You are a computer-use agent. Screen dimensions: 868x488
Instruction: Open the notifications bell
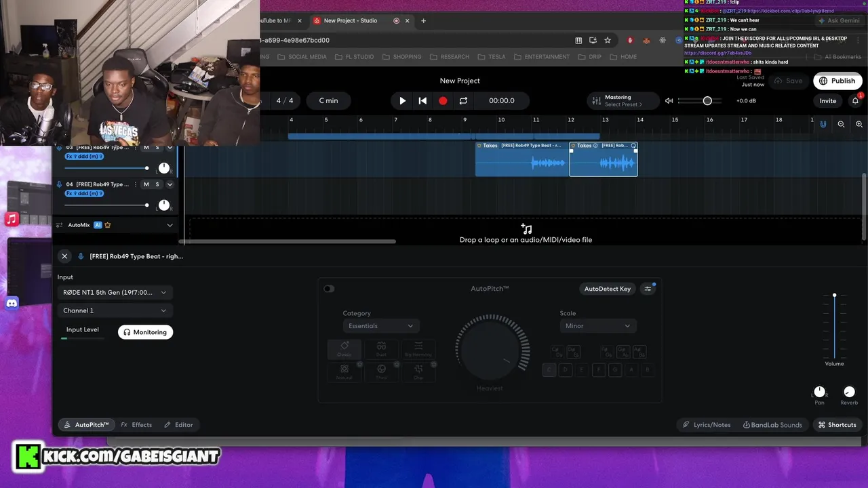click(x=856, y=100)
